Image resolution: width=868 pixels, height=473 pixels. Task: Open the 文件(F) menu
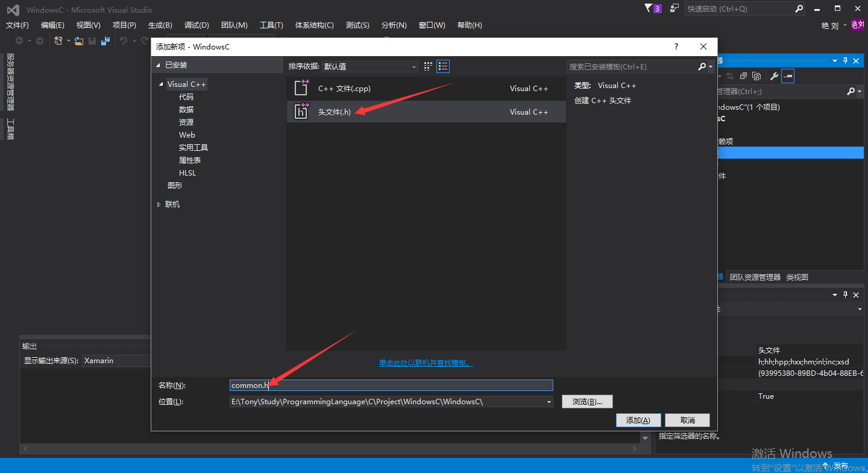pyautogui.click(x=17, y=25)
